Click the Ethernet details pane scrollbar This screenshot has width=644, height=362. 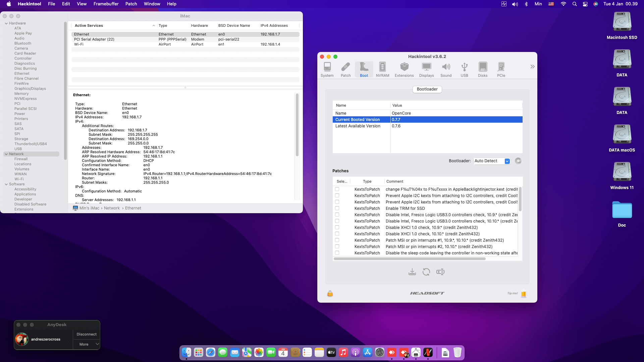pyautogui.click(x=297, y=125)
